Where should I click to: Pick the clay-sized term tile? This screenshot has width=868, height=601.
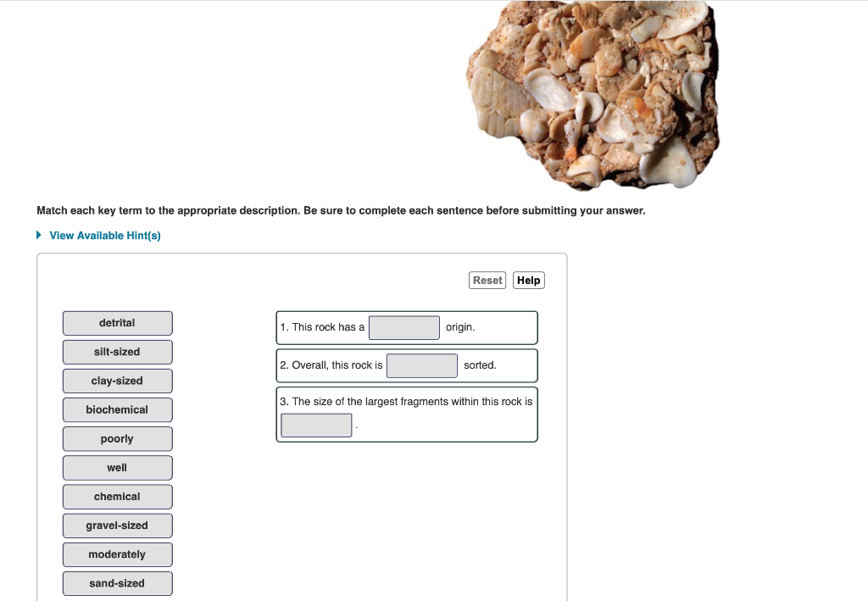point(117,381)
